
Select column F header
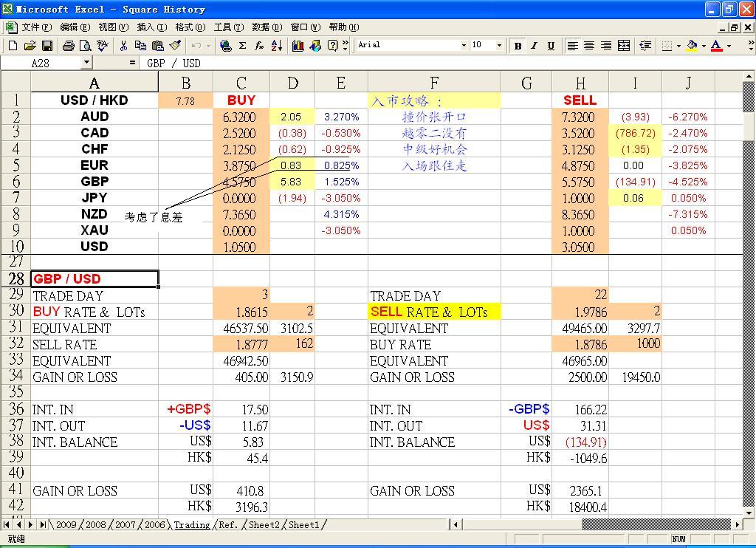pos(434,83)
